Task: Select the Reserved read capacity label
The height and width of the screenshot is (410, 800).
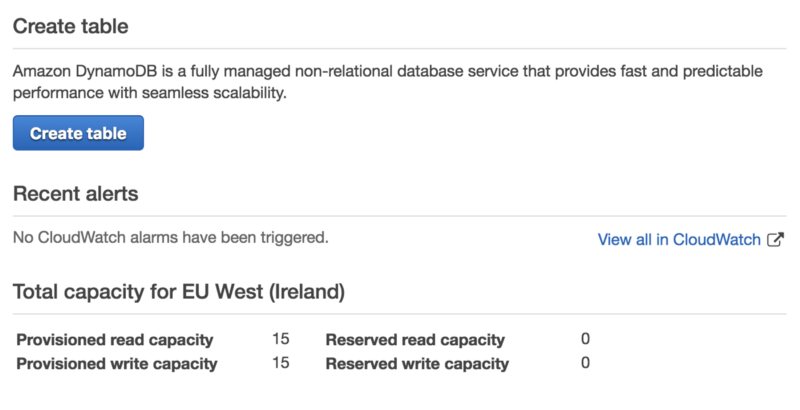Action: coord(415,340)
